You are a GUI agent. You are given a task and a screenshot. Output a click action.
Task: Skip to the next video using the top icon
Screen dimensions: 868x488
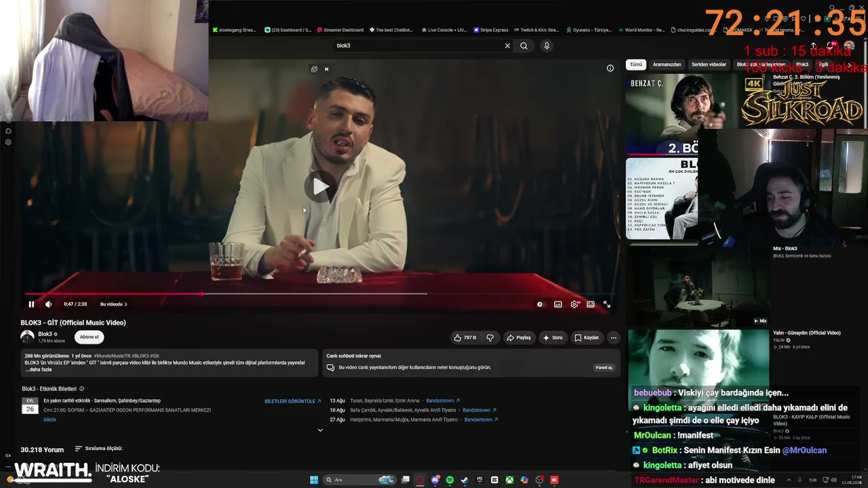coord(326,69)
